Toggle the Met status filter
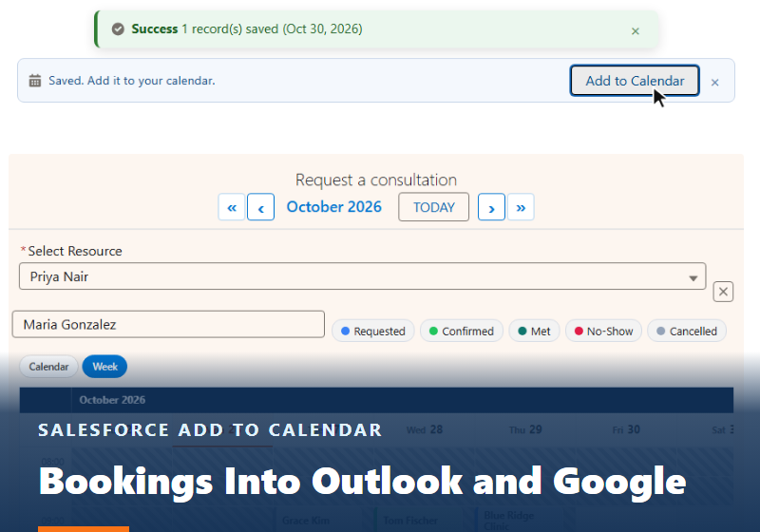The image size is (760, 532). click(x=534, y=331)
